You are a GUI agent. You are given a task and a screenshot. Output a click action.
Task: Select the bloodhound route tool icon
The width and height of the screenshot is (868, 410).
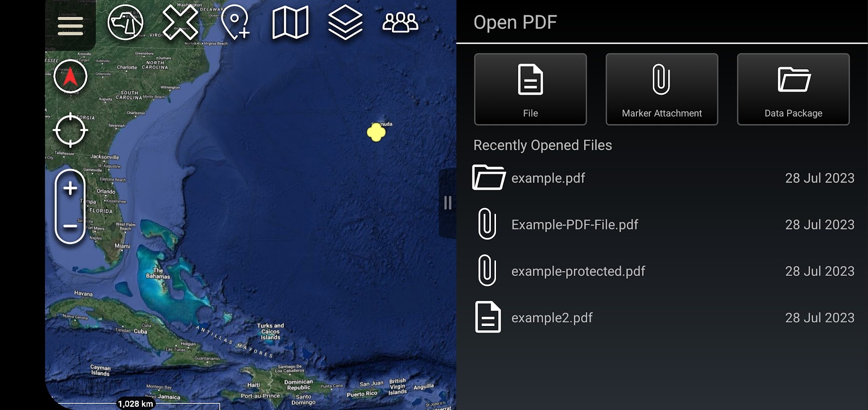pos(126,23)
